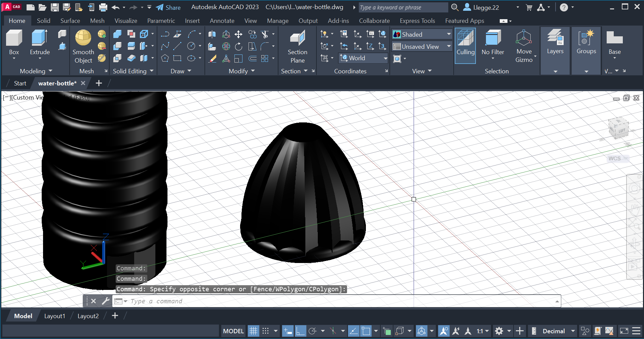Image resolution: width=644 pixels, height=339 pixels.
Task: Click the Section Plane tool
Action: pos(297,46)
